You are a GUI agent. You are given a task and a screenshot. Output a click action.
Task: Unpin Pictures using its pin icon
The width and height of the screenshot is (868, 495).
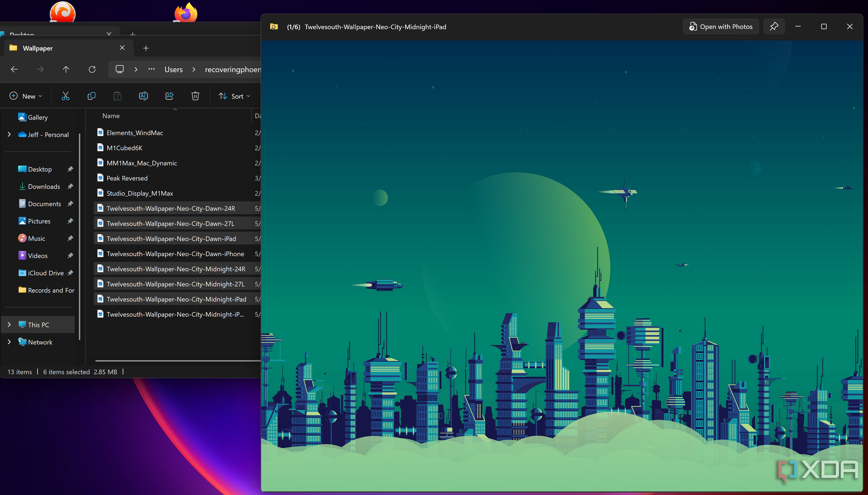pyautogui.click(x=70, y=221)
